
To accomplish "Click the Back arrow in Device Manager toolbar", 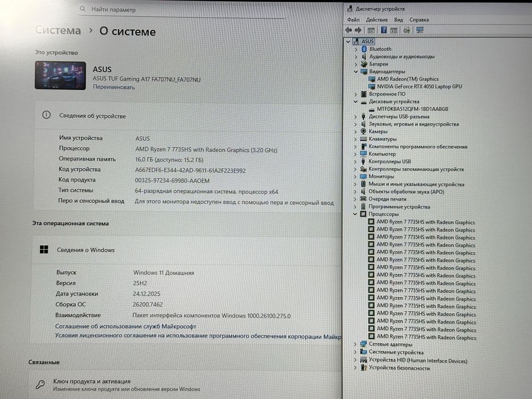I will pyautogui.click(x=348, y=30).
